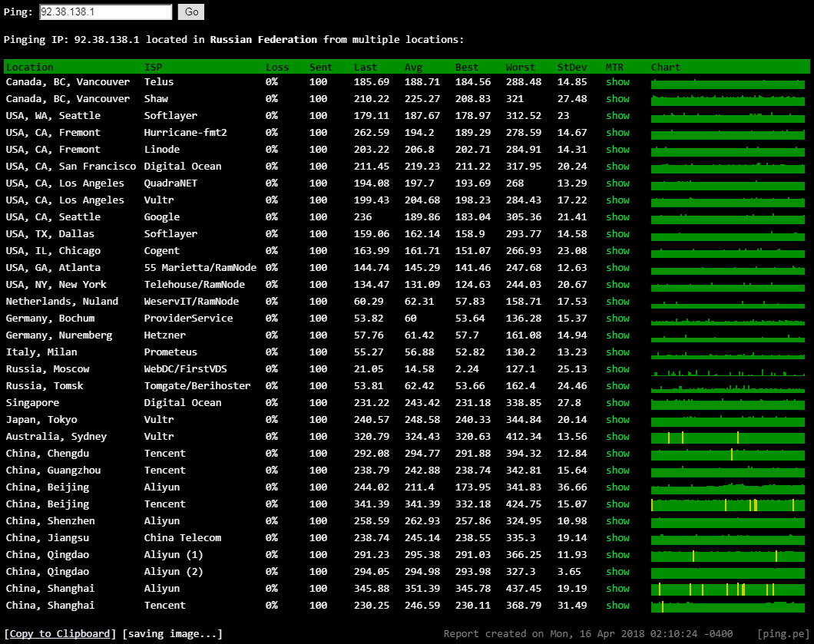This screenshot has height=644, width=814.
Task: Click the Ping IP address input field
Action: (105, 12)
